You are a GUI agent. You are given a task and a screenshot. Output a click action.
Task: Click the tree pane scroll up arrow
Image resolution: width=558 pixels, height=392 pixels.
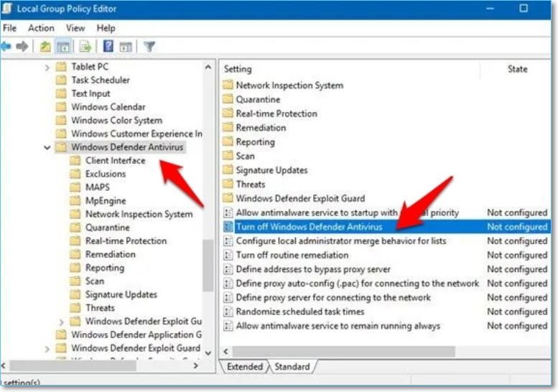click(208, 67)
